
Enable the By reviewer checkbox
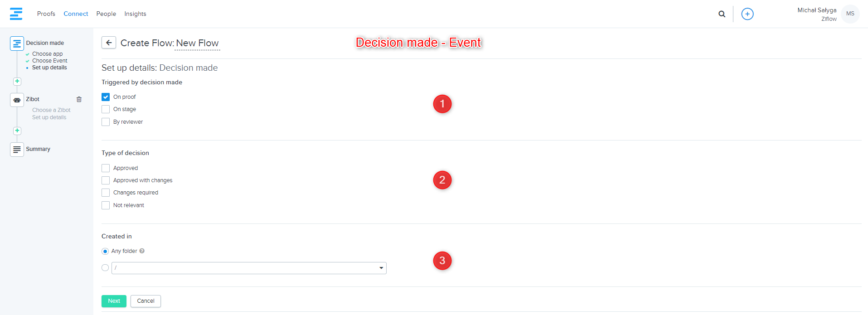106,122
